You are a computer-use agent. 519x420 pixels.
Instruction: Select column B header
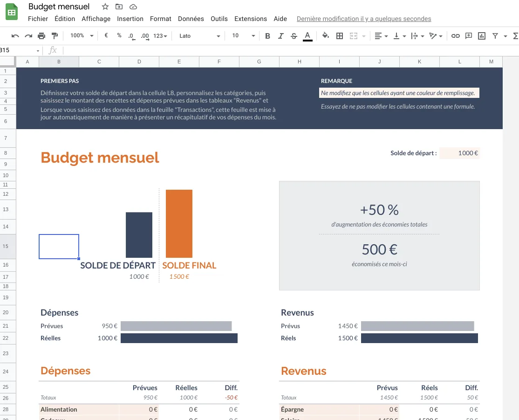[59, 62]
